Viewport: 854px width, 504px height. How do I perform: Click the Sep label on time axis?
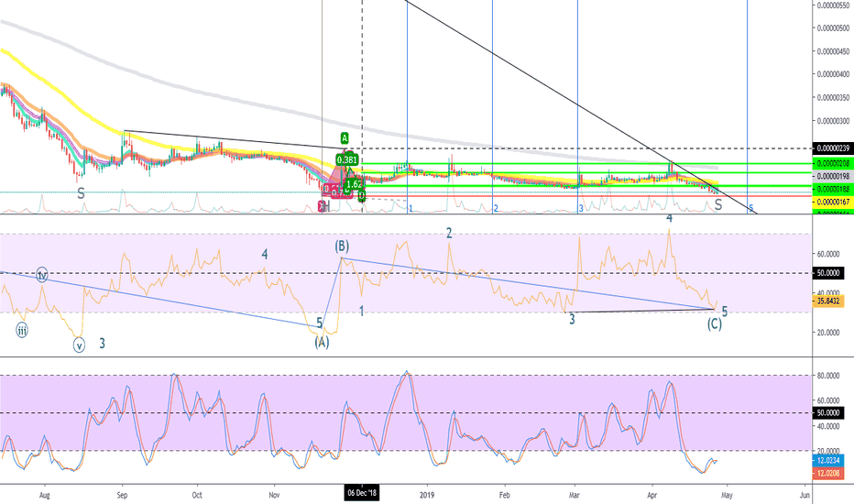122,495
